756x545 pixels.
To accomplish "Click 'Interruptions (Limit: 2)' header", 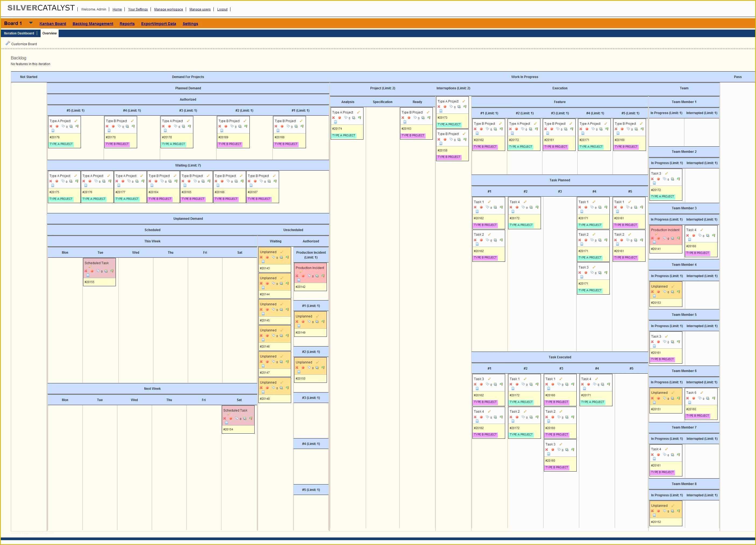I will tap(453, 88).
